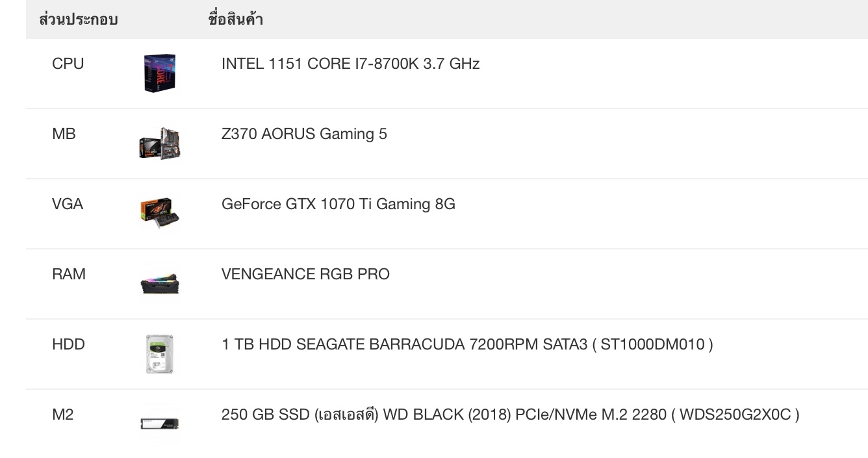
Task: Click the RAM component label
Action: click(69, 274)
